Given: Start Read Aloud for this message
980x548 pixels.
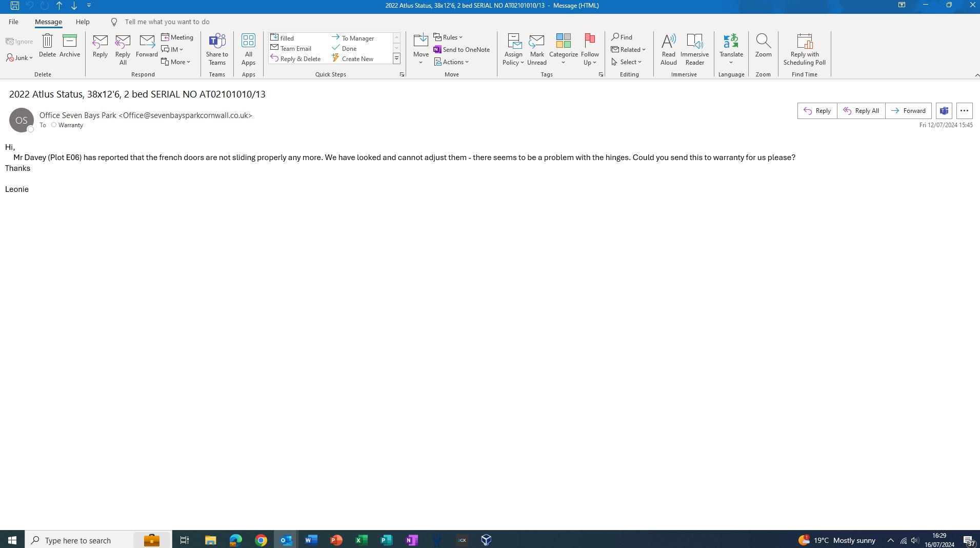Looking at the screenshot, I should pyautogui.click(x=668, y=49).
